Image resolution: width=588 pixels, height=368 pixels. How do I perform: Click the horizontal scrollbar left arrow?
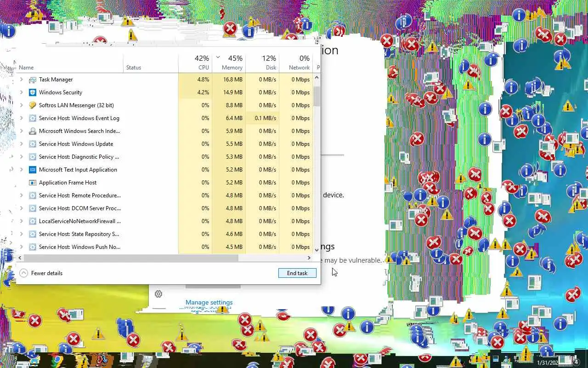pyautogui.click(x=20, y=258)
